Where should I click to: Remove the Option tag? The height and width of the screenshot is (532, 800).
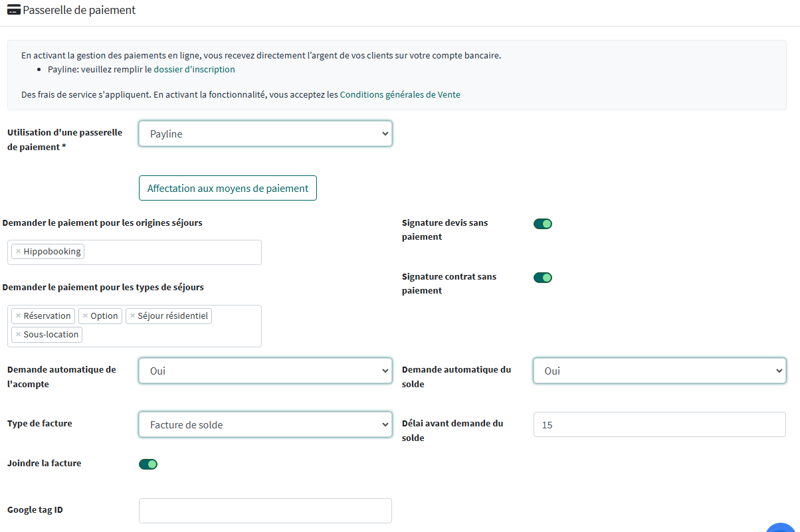point(85,316)
